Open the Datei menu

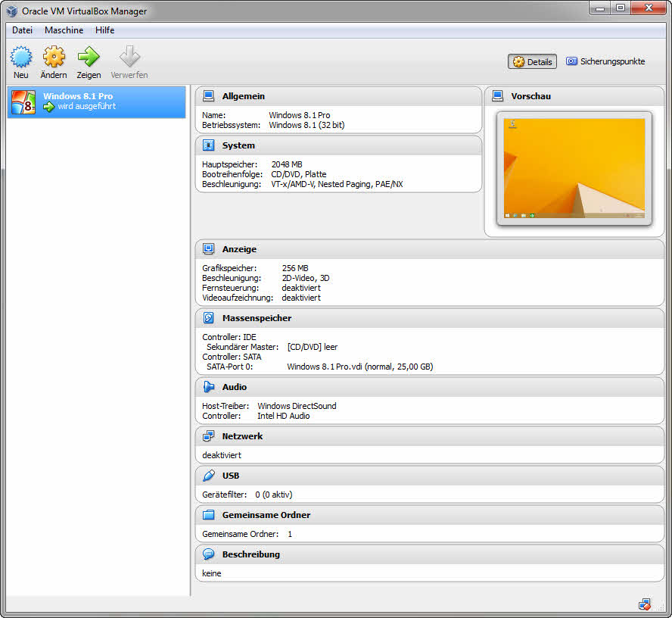click(x=22, y=30)
